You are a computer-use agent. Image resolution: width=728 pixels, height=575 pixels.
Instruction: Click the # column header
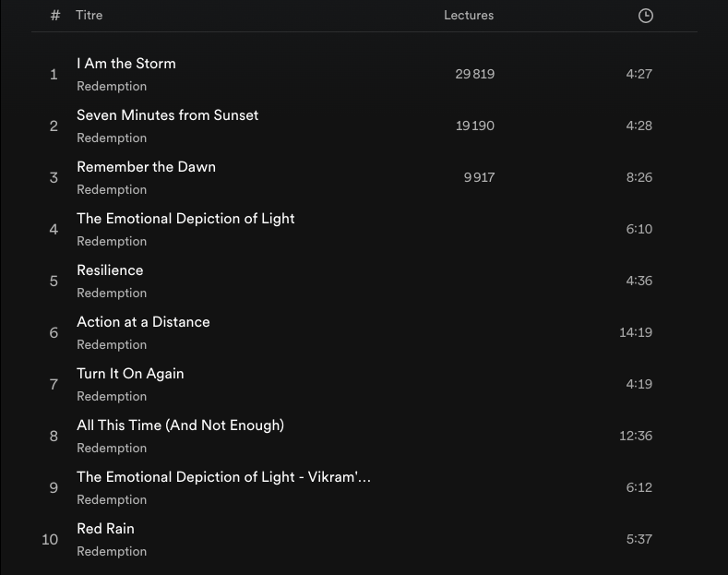(x=55, y=16)
